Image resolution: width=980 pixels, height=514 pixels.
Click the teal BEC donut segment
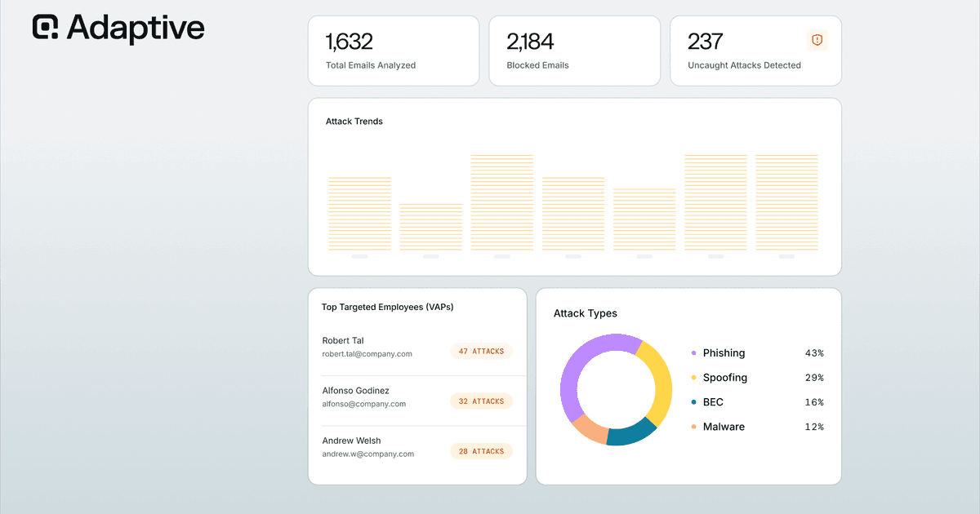coord(631,433)
